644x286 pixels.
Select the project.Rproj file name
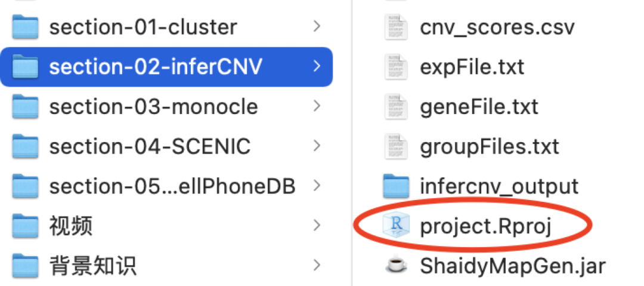(x=485, y=226)
